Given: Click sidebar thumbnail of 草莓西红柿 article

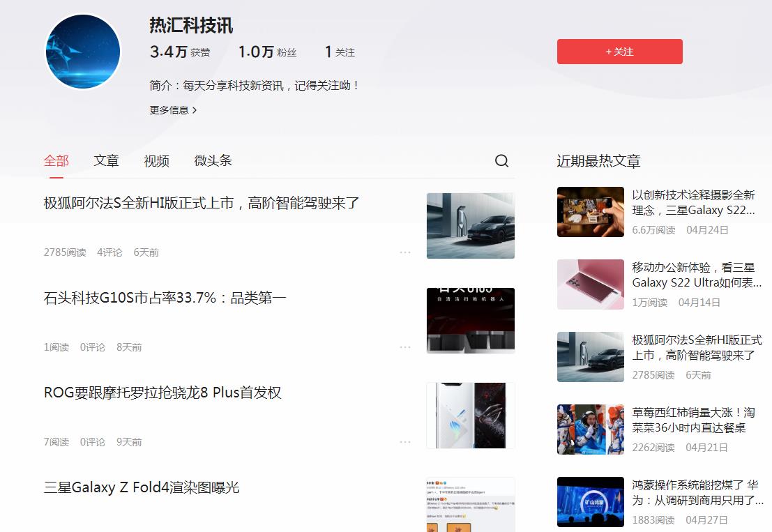Looking at the screenshot, I should pyautogui.click(x=590, y=430).
